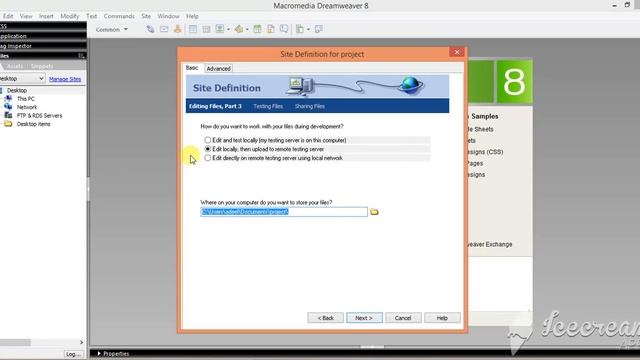Open the Common insert category dropdown
This screenshot has height=360, width=640.
111,29
